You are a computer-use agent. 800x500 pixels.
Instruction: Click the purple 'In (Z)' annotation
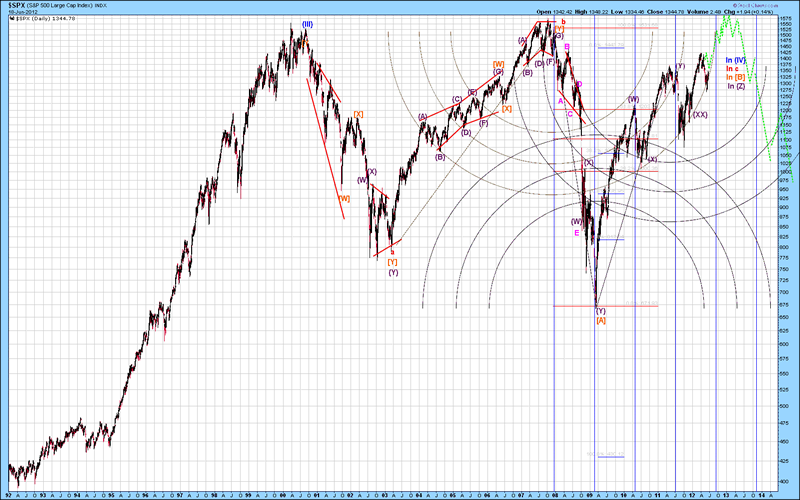[736, 86]
